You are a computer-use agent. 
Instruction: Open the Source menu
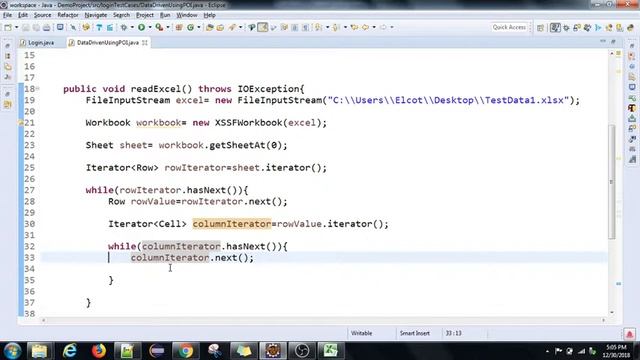click(42, 15)
